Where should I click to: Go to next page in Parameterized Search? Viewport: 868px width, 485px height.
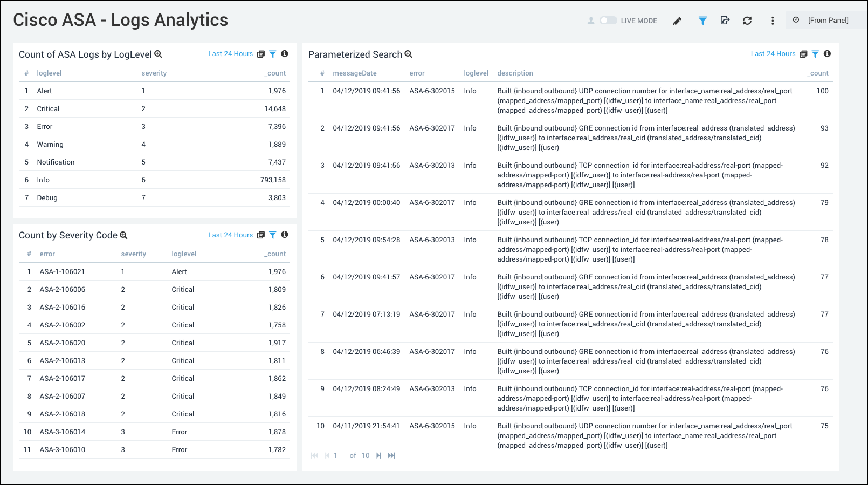click(378, 456)
